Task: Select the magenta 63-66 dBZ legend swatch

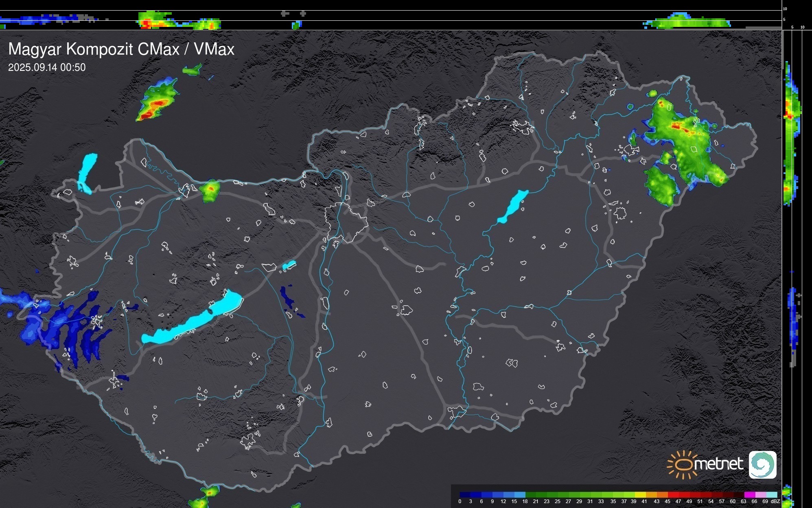Action: click(x=749, y=495)
